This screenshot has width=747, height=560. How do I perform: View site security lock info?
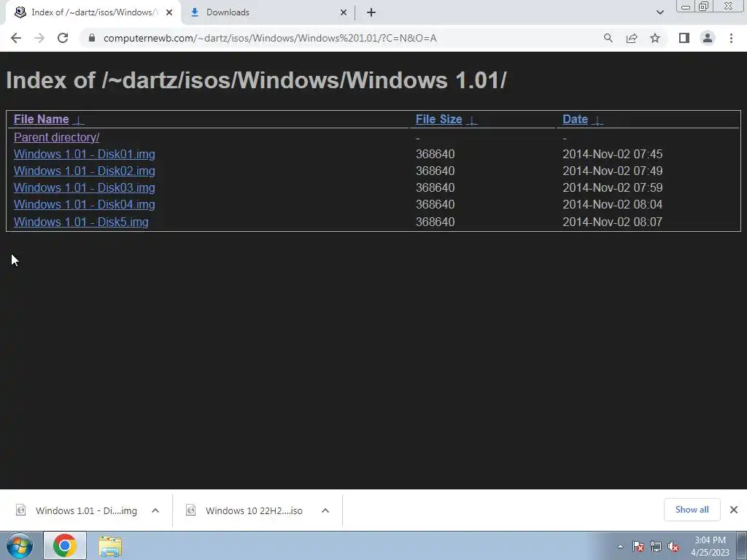92,38
